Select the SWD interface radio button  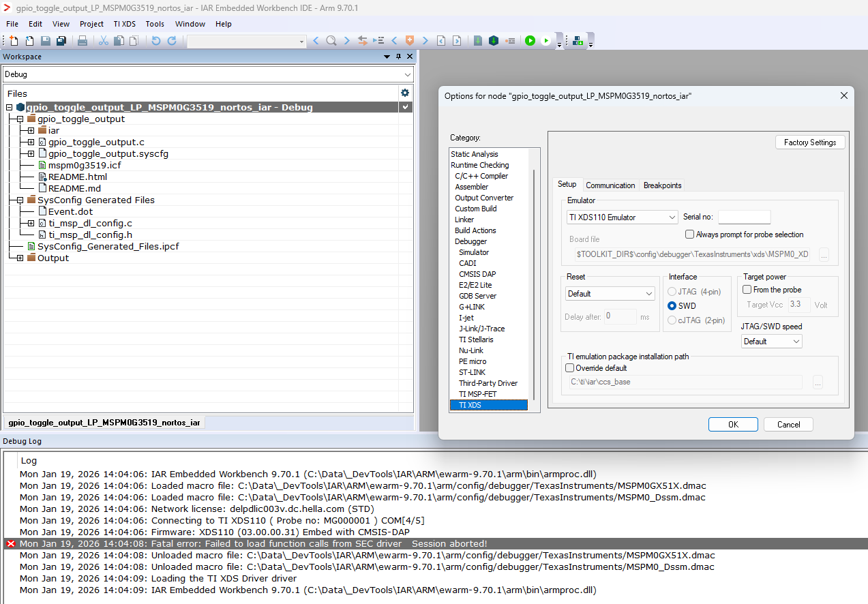coord(672,306)
